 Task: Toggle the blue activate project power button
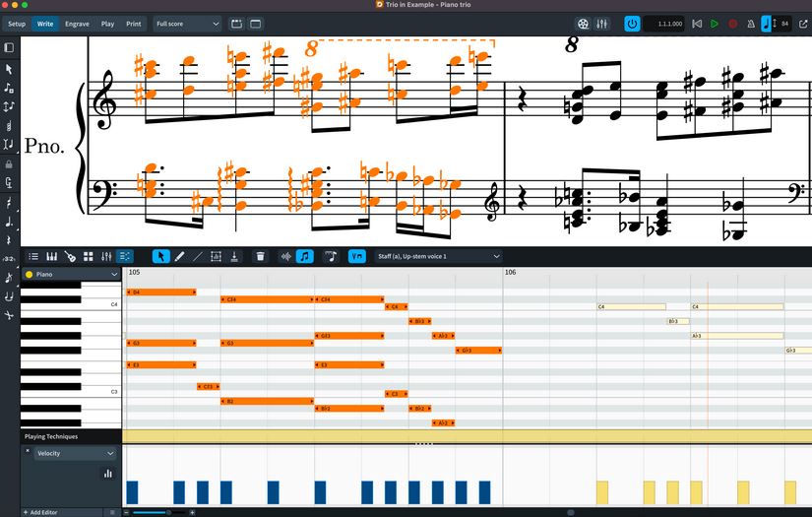(x=632, y=24)
